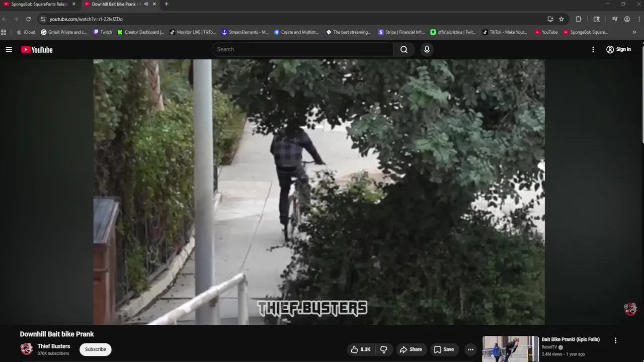Image resolution: width=644 pixels, height=362 pixels.
Task: Sign in to YouTube
Action: point(618,49)
